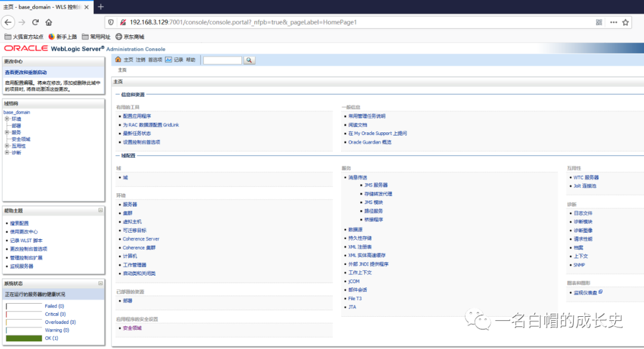Open the 火狐官方站点 bookmark folder
Image resolution: width=644 pixels, height=349 pixels.
click(x=24, y=36)
